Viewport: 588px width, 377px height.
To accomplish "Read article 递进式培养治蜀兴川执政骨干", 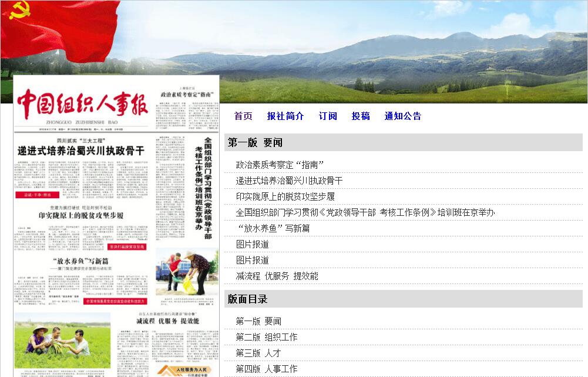I will 289,181.
